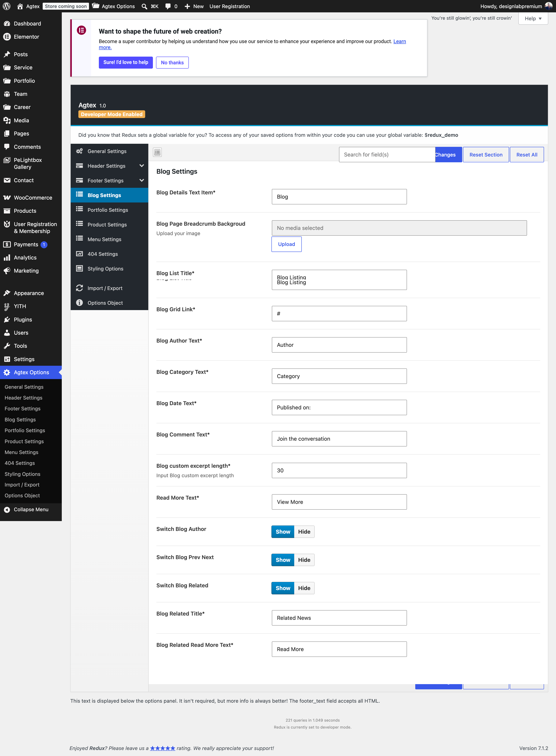Screen dimensions: 556x756
Task: Click the Import / Export refresh icon
Action: pyautogui.click(x=79, y=288)
